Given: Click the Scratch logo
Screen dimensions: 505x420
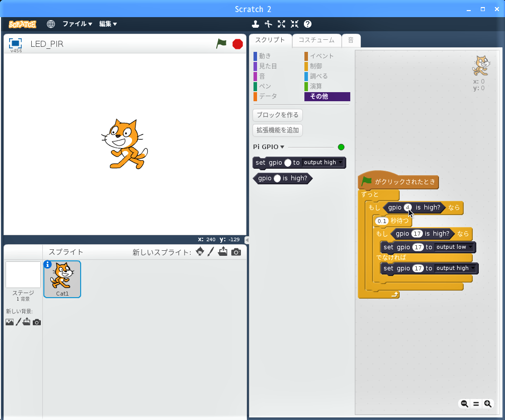Looking at the screenshot, I should [x=22, y=24].
